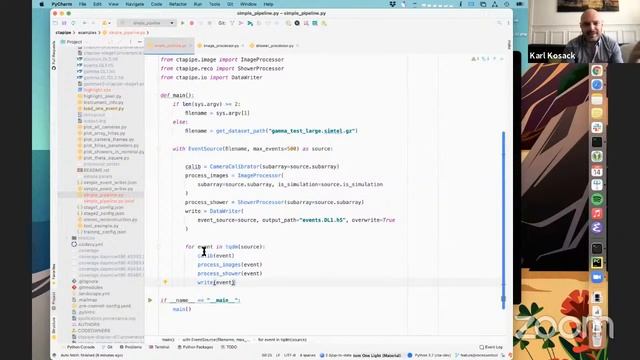
Task: Open the File menu
Action: (82, 4)
